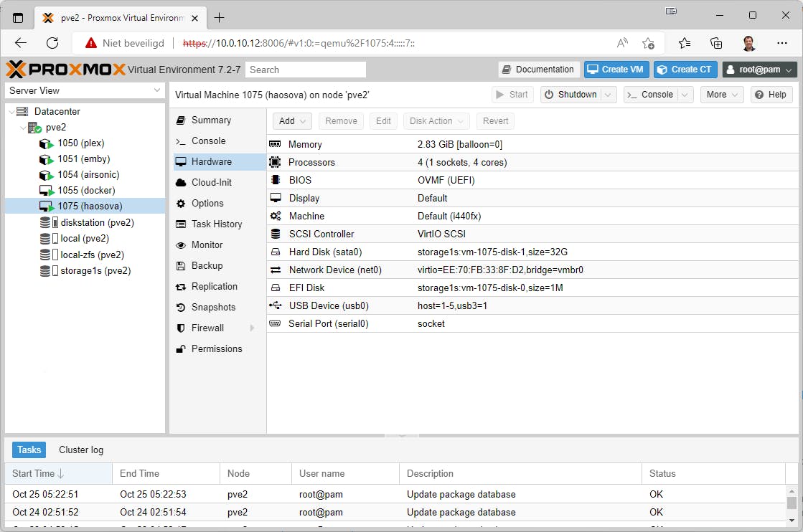The image size is (803, 532).
Task: Click the Start VM button
Action: 512,95
